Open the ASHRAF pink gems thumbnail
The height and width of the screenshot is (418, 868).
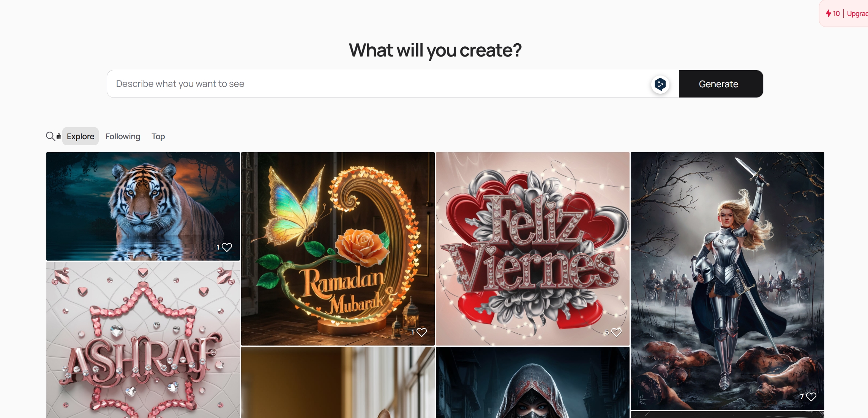(x=143, y=340)
